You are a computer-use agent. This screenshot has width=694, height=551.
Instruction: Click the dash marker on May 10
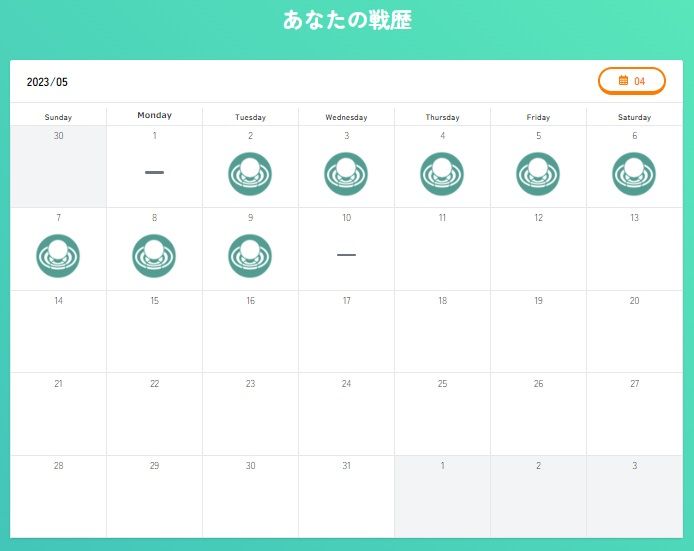pos(346,255)
